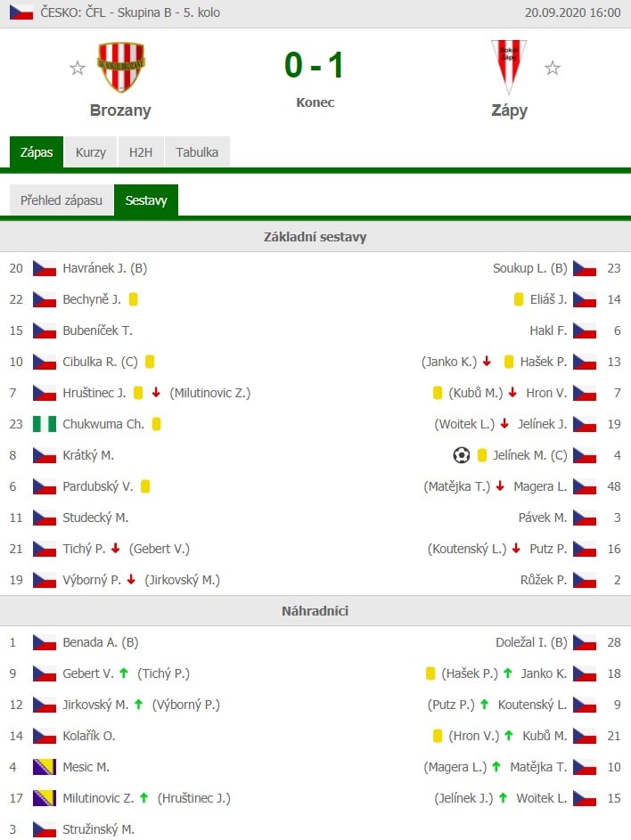Image resolution: width=631 pixels, height=840 pixels.
Task: Click the Brozany team name
Action: click(120, 110)
